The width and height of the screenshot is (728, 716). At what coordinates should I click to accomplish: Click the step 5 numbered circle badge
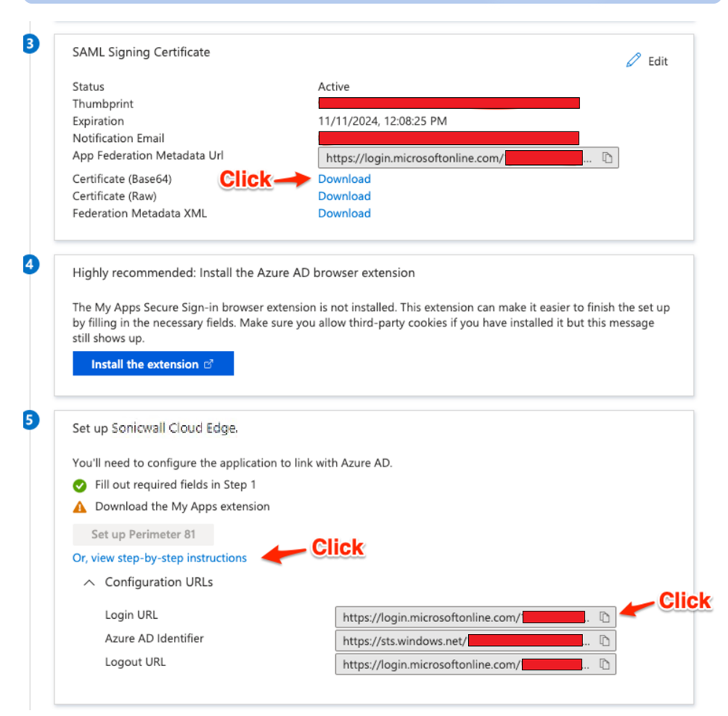point(30,420)
